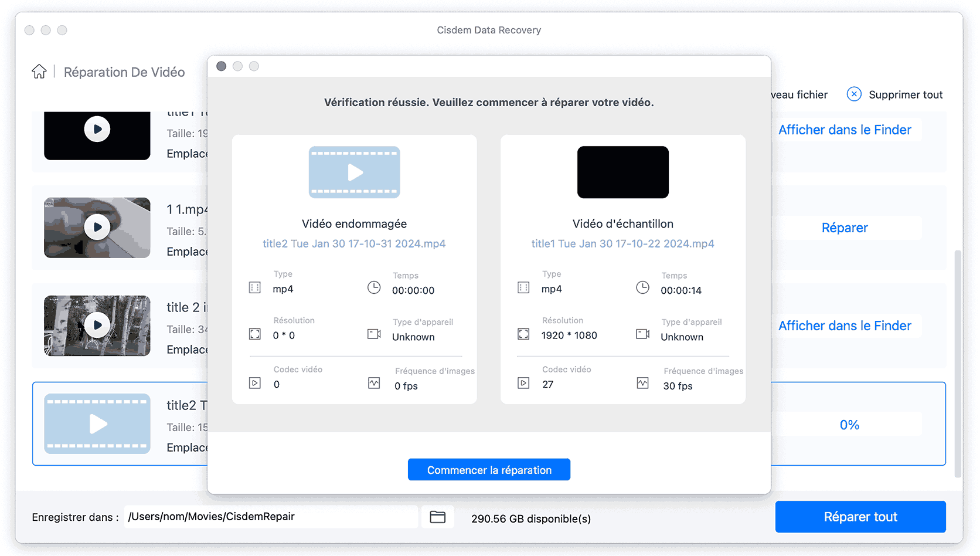The image size is (980, 556).
Task: Open sample file title1 Tue Jan 30 17-10-22 link
Action: pyautogui.click(x=622, y=243)
